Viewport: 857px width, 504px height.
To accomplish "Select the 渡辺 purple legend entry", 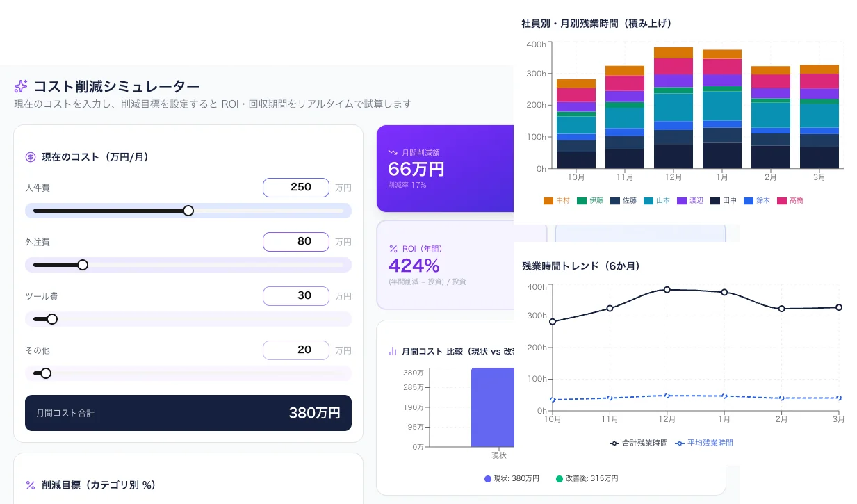I will pyautogui.click(x=690, y=201).
